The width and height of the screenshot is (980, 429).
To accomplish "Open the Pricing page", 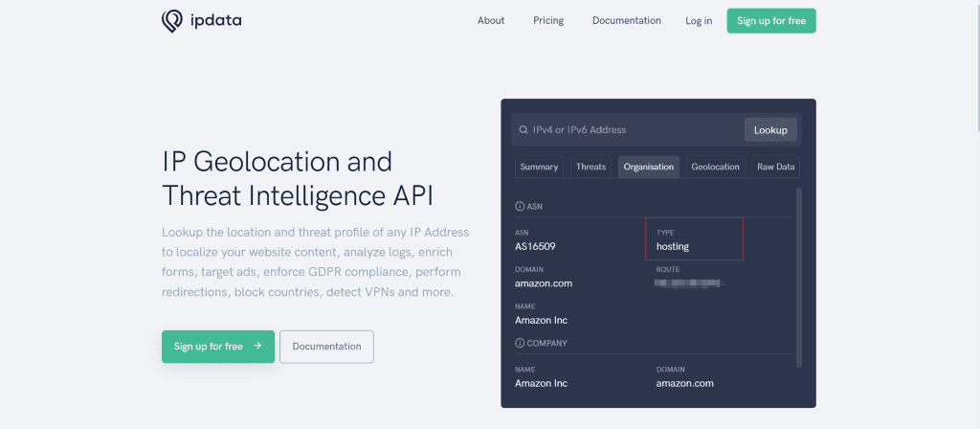I will point(548,21).
